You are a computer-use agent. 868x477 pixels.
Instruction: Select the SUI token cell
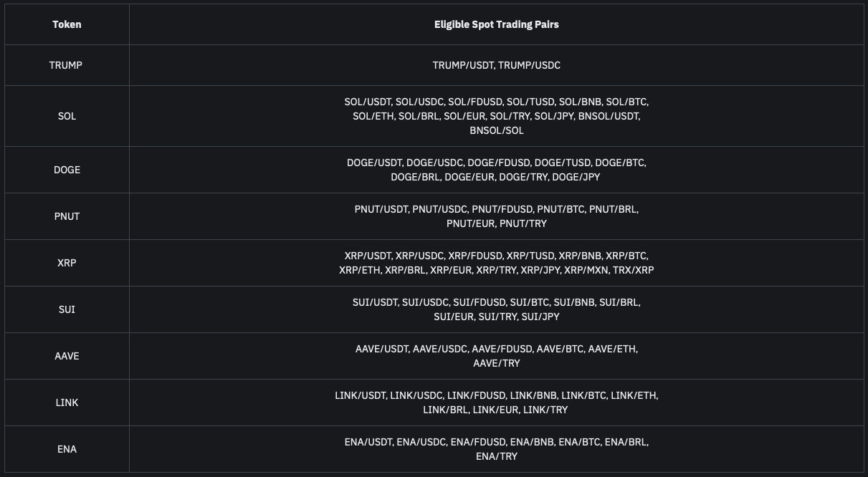(67, 309)
